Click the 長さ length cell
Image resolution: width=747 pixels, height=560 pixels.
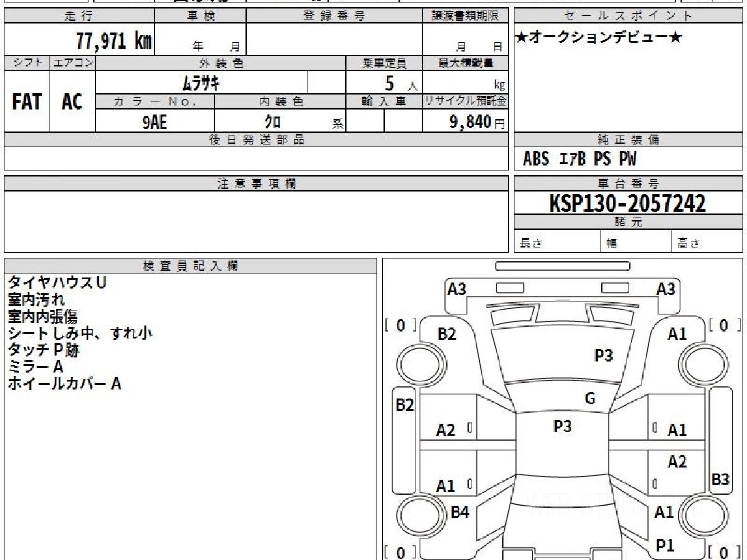[x=558, y=241]
